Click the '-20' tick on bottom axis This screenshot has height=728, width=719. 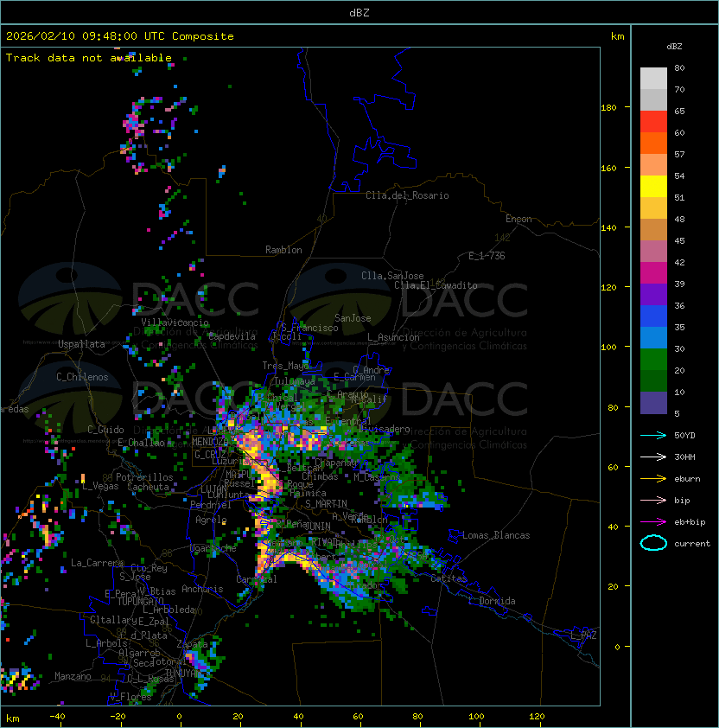[x=118, y=717]
